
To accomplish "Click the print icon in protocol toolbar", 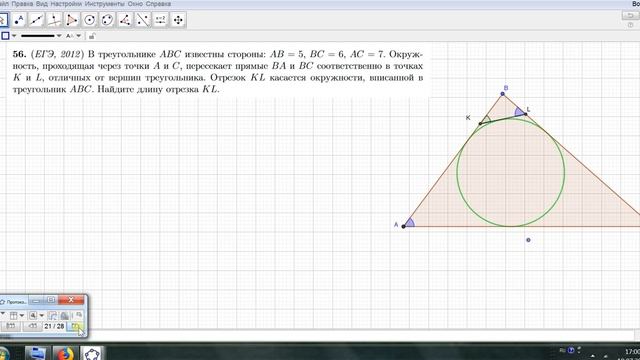I will tap(64, 316).
